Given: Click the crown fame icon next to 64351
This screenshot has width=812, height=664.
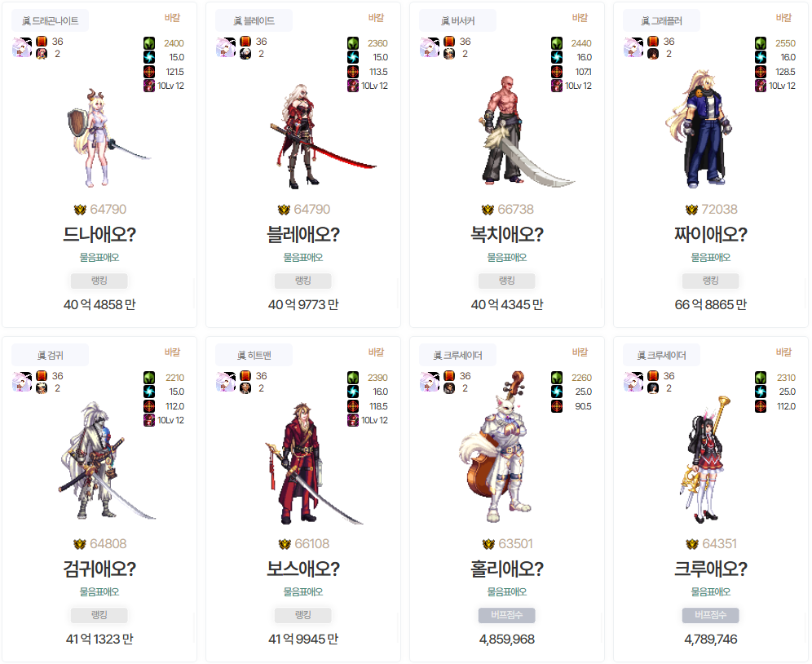Looking at the screenshot, I should coord(692,544).
